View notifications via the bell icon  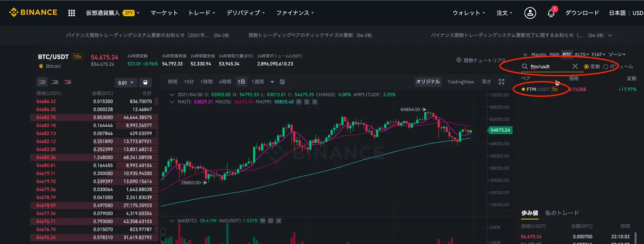click(x=551, y=13)
